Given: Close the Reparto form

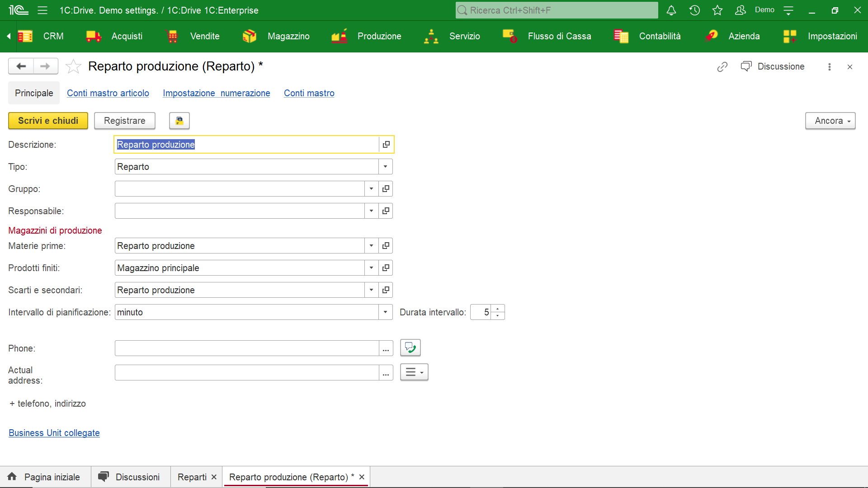Looking at the screenshot, I should coord(850,67).
